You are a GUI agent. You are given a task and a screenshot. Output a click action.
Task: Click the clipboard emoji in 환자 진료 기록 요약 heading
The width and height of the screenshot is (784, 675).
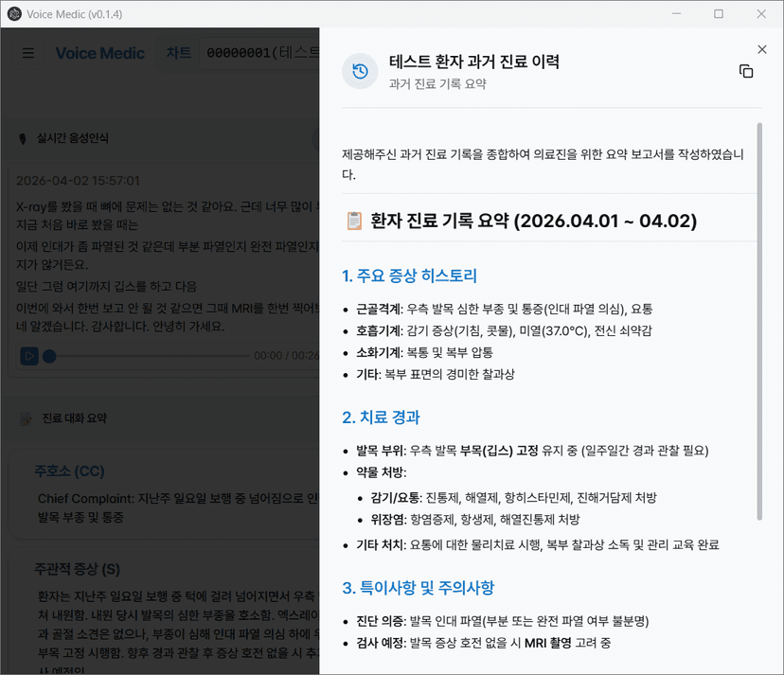tap(354, 222)
